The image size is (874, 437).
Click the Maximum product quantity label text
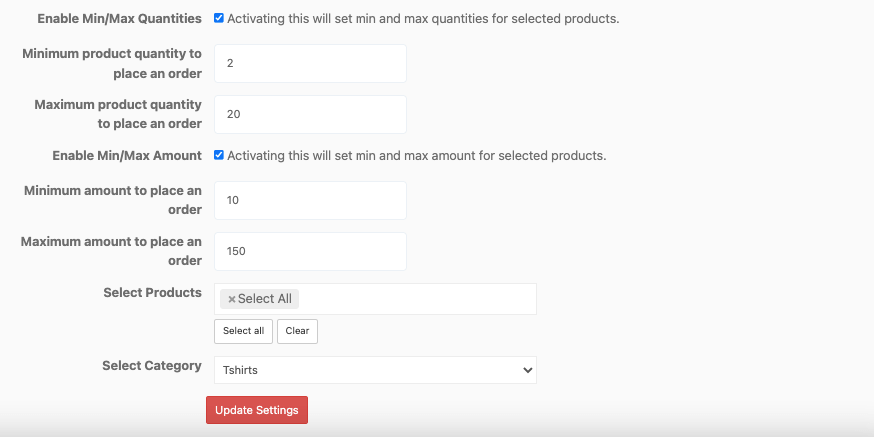click(118, 114)
